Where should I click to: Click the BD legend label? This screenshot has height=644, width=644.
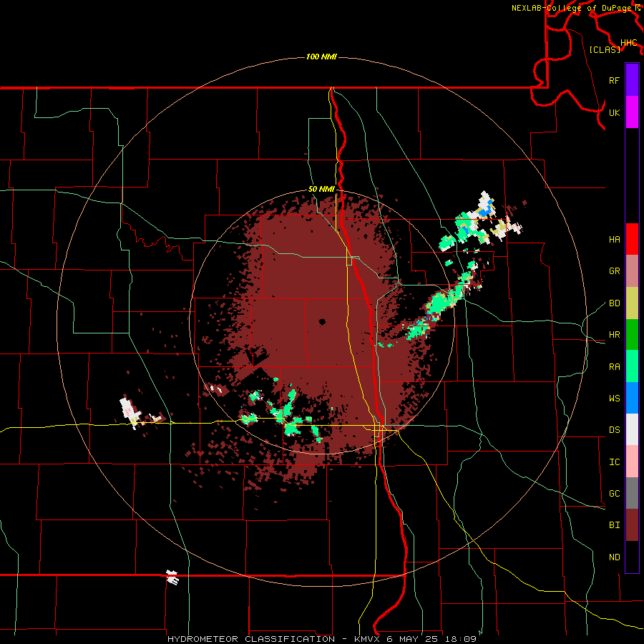(614, 303)
